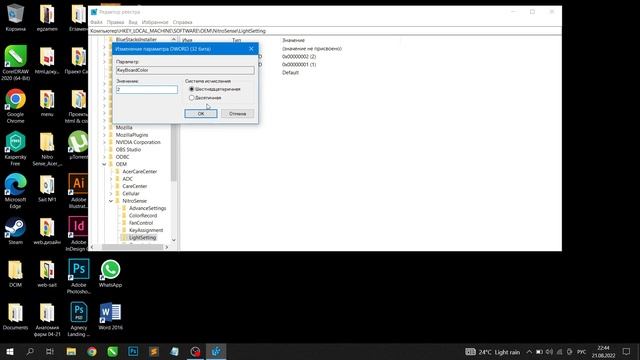
Task: Click the Параметр name field KeyBoardColor
Action: point(185,70)
